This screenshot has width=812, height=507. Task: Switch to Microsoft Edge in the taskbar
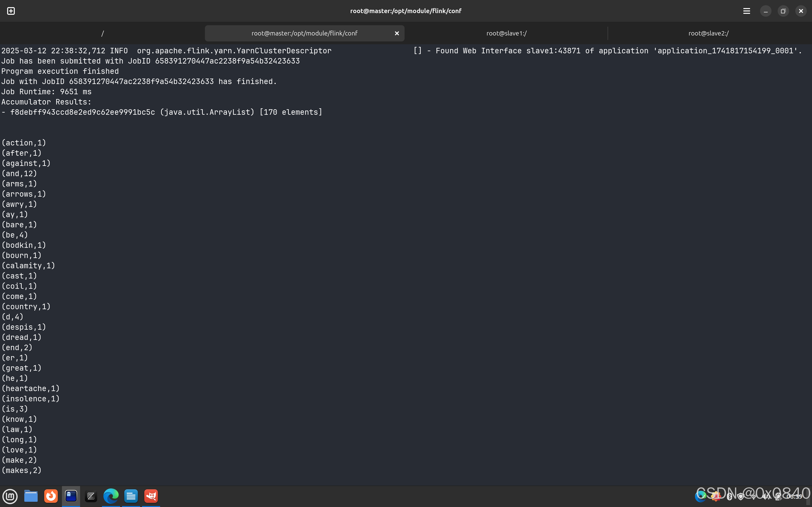[x=111, y=496]
